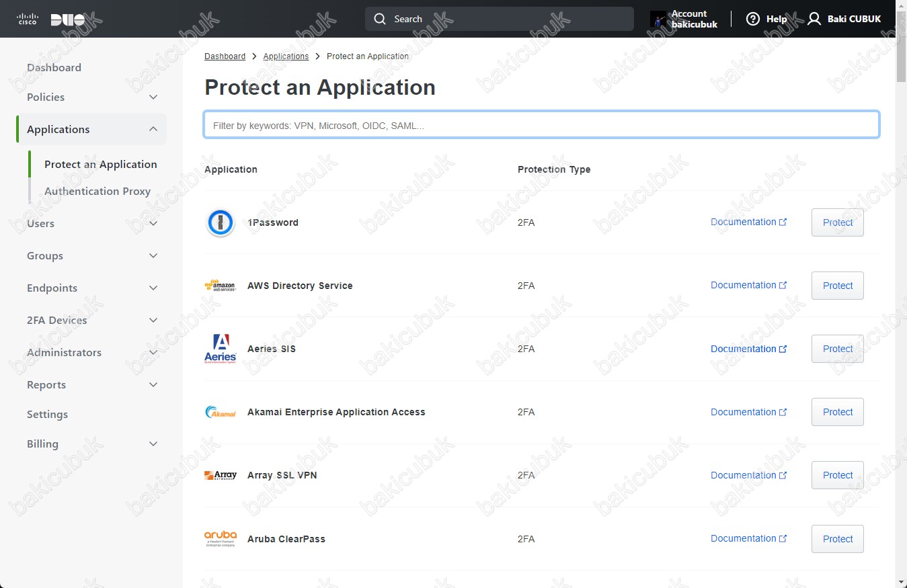Viewport: 907px width, 588px height.
Task: Click external link icon in Akamai row
Action: 783,412
